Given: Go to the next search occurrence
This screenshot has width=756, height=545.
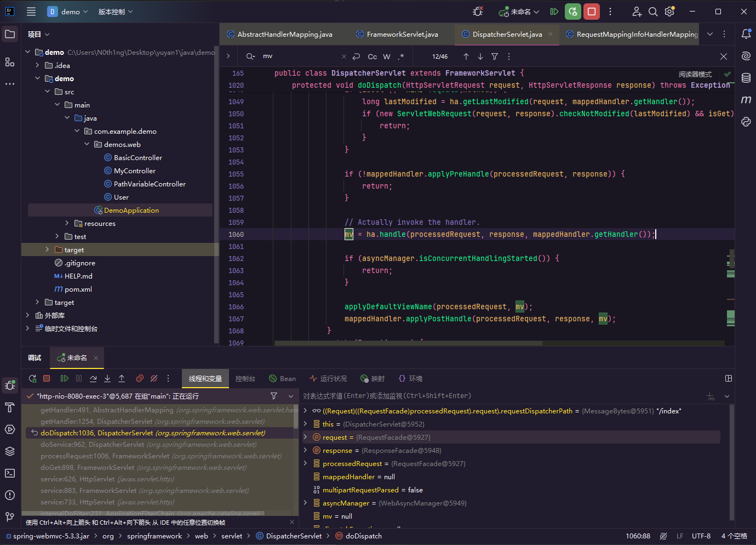Looking at the screenshot, I should point(480,56).
